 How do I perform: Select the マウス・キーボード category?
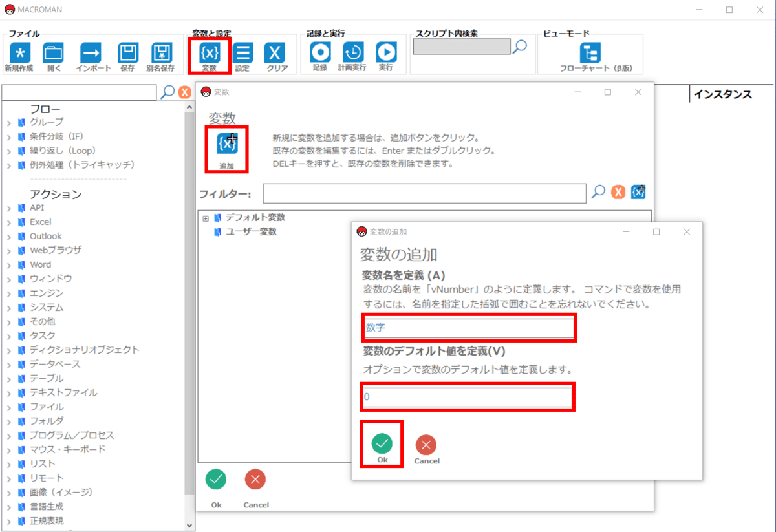(x=68, y=449)
